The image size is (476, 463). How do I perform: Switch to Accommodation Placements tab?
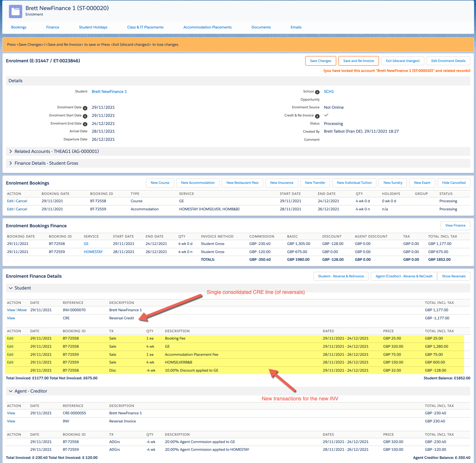pos(207,27)
